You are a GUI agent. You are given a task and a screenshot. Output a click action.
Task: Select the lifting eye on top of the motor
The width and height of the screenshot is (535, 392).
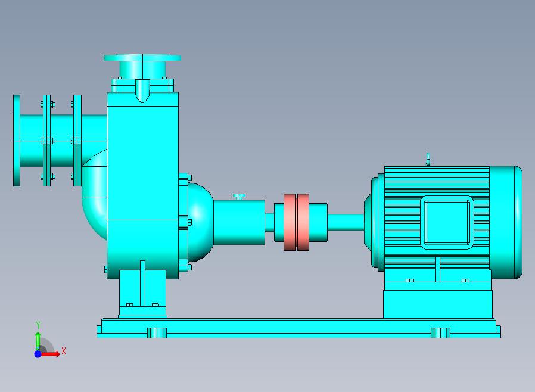[428, 159]
